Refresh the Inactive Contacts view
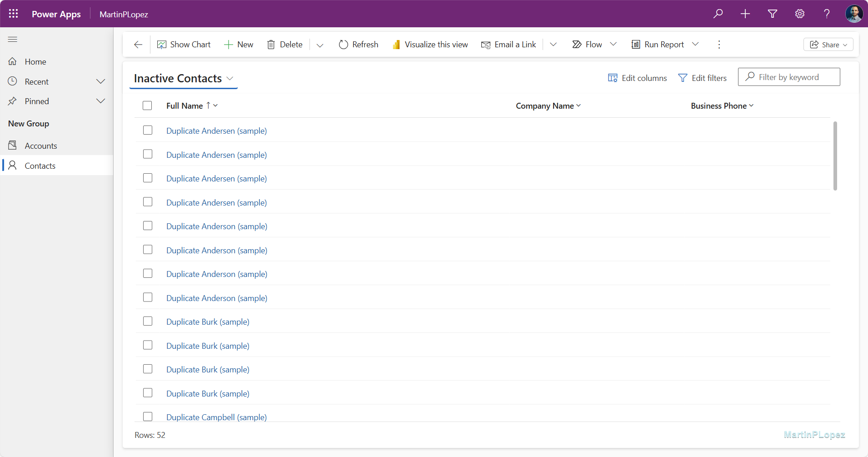The width and height of the screenshot is (868, 457). coord(358,44)
